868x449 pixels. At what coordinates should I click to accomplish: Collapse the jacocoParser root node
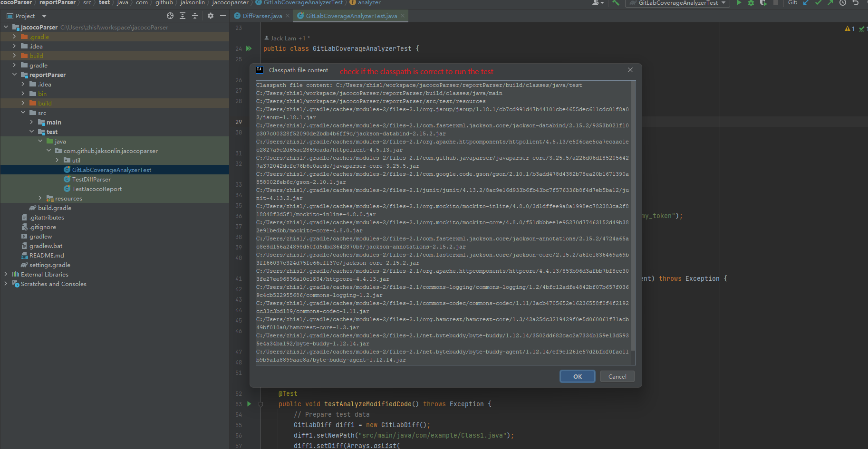click(6, 27)
